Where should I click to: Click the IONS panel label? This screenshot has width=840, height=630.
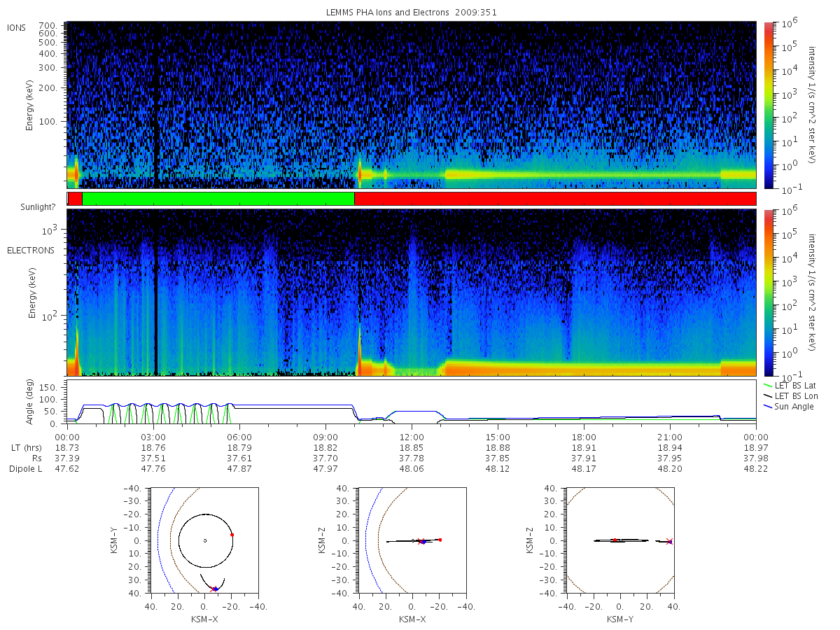pyautogui.click(x=17, y=28)
